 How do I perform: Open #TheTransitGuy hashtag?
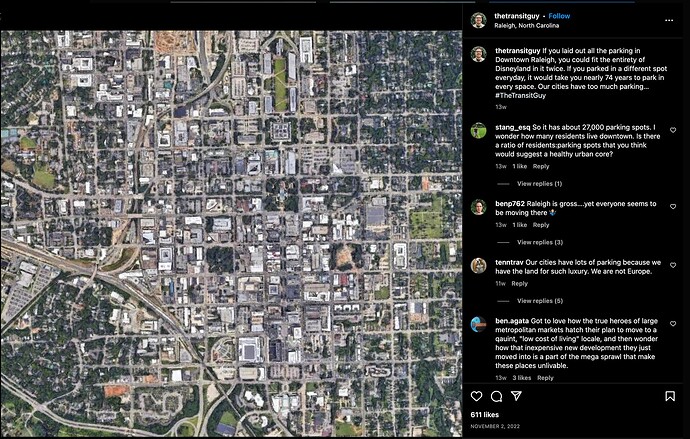[x=521, y=95]
